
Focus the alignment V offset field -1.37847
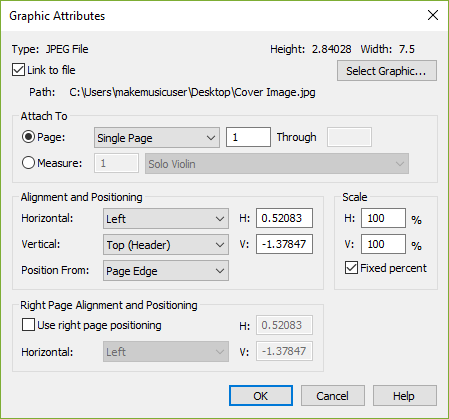(284, 244)
